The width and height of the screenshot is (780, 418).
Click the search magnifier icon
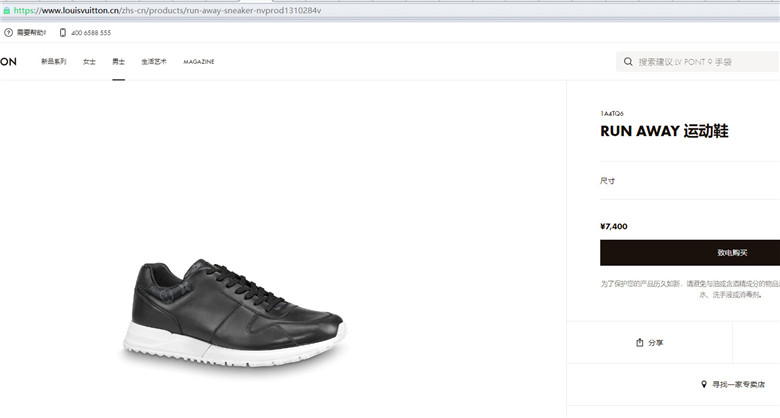[x=628, y=62]
